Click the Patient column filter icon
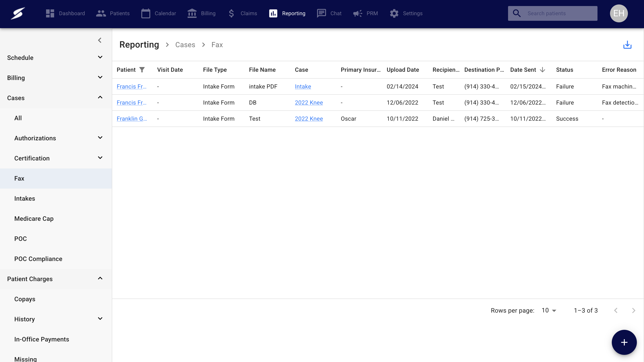The height and width of the screenshot is (362, 644). [x=142, y=70]
